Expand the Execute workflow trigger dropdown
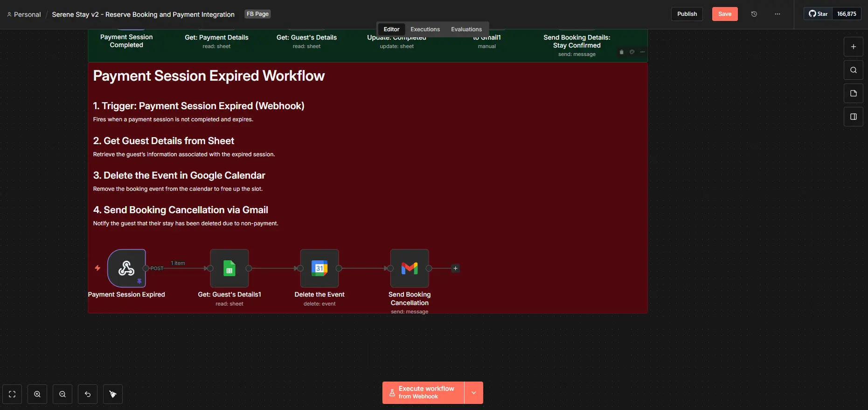The image size is (868, 410). tap(473, 393)
